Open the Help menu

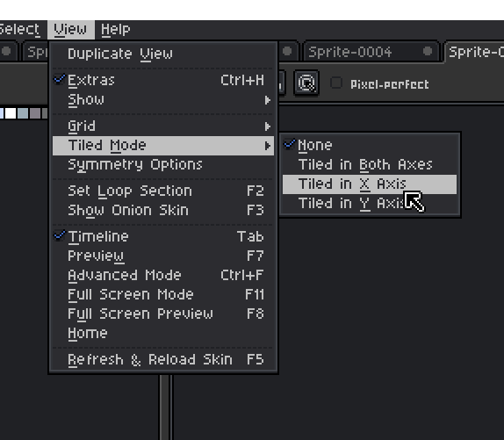point(116,30)
